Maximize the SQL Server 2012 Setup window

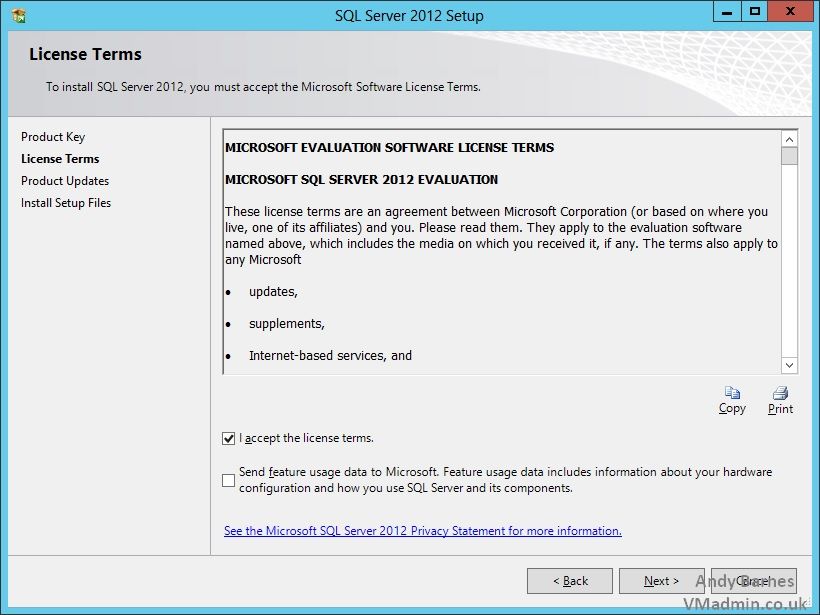[x=755, y=12]
